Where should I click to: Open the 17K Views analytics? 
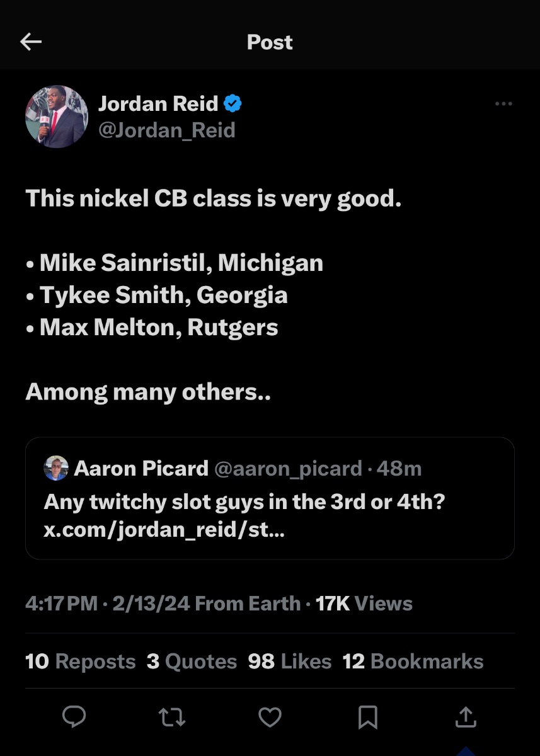click(x=364, y=604)
